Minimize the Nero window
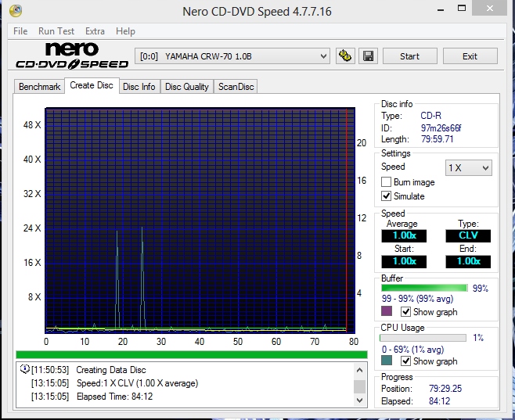515x420 pixels. pyautogui.click(x=441, y=10)
